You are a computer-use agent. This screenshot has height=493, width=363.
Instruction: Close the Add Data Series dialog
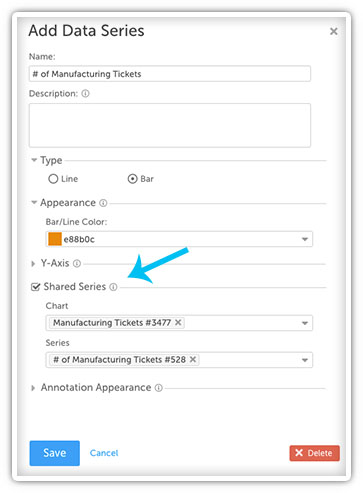pos(334,31)
